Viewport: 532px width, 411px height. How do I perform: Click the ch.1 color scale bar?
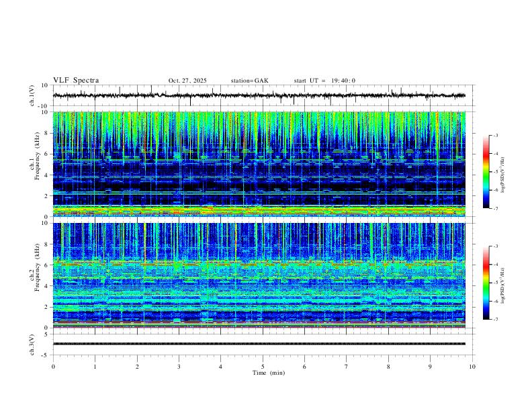point(486,172)
